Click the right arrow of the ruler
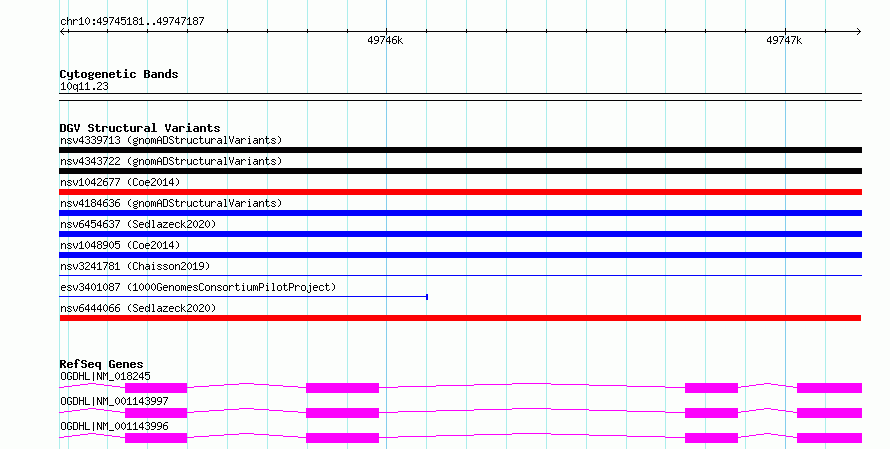Viewport: 890px width, 449px height. (858, 31)
